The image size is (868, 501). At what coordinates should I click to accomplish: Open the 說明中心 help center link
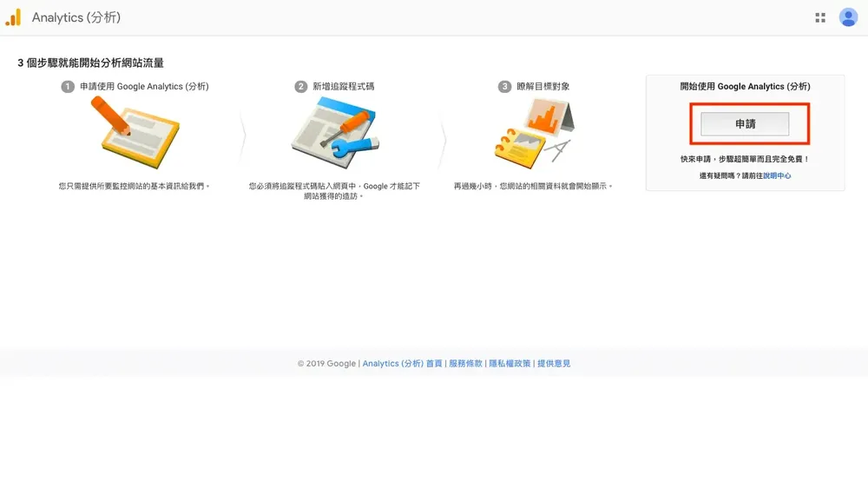pyautogui.click(x=777, y=175)
